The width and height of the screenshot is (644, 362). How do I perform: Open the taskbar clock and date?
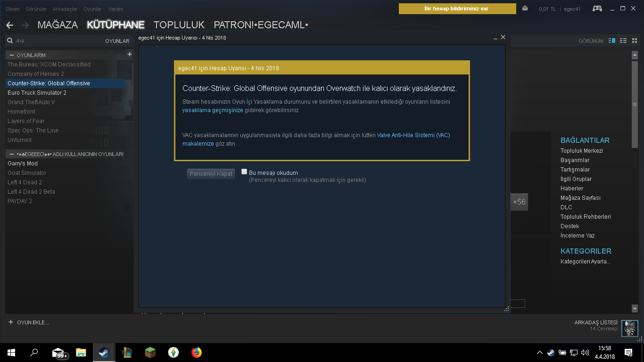click(604, 352)
